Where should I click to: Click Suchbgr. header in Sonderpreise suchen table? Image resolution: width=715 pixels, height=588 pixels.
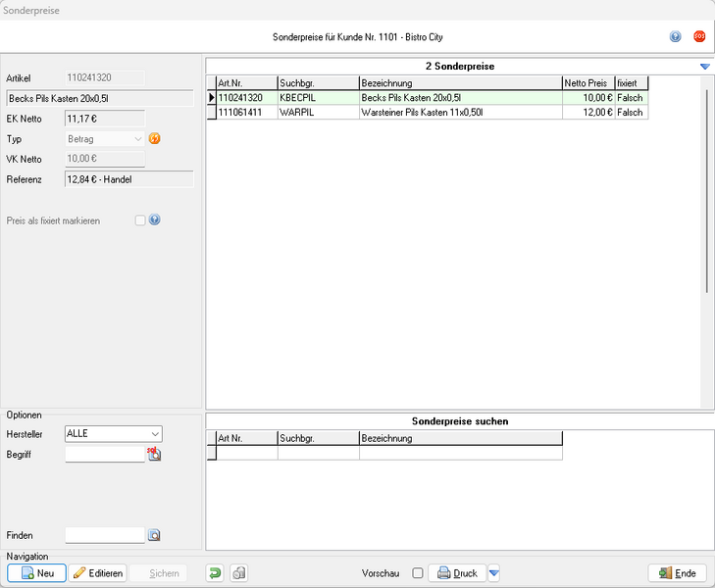(319, 439)
